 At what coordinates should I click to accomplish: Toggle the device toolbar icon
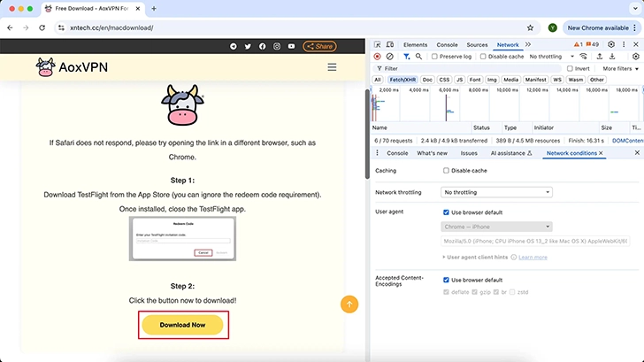pos(390,44)
